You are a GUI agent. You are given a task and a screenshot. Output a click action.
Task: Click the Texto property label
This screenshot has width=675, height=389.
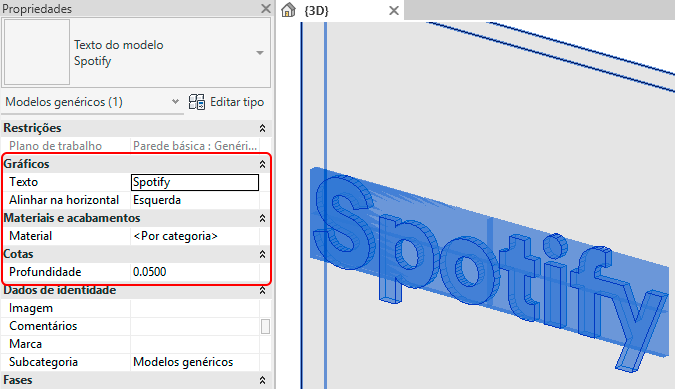click(24, 182)
